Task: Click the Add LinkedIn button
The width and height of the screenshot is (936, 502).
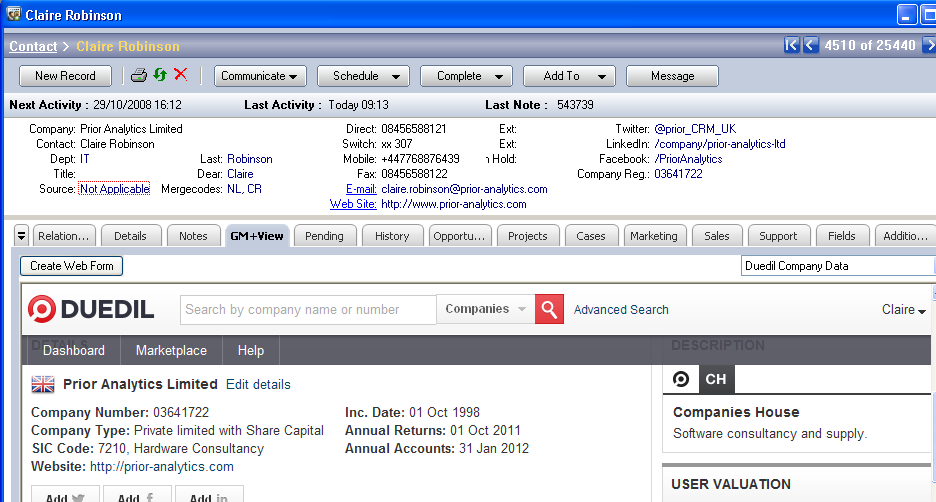Action: (x=209, y=494)
